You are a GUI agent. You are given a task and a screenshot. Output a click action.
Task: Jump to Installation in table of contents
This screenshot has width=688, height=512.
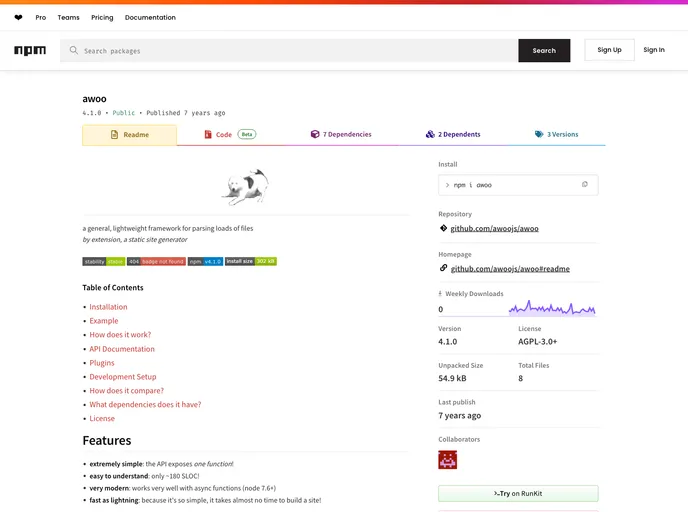[108, 307]
